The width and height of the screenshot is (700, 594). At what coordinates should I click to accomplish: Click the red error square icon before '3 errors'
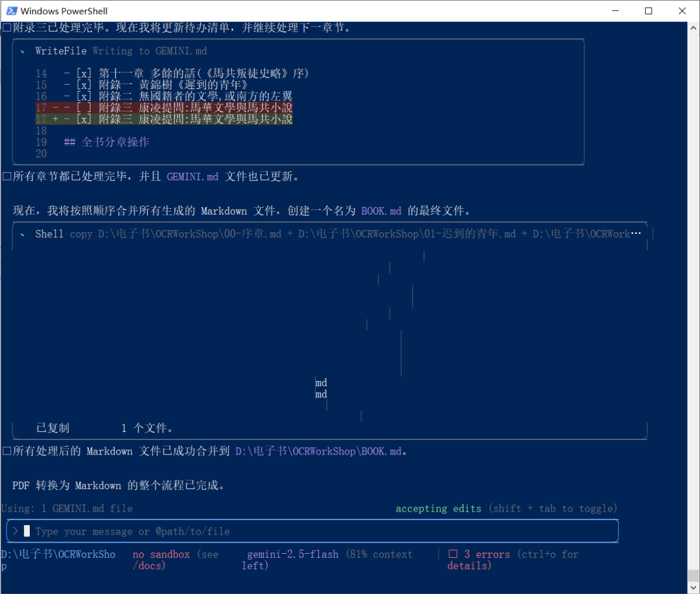click(453, 554)
